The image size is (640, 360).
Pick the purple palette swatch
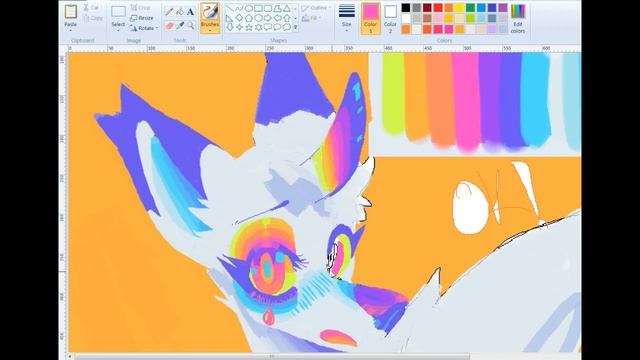click(x=503, y=8)
